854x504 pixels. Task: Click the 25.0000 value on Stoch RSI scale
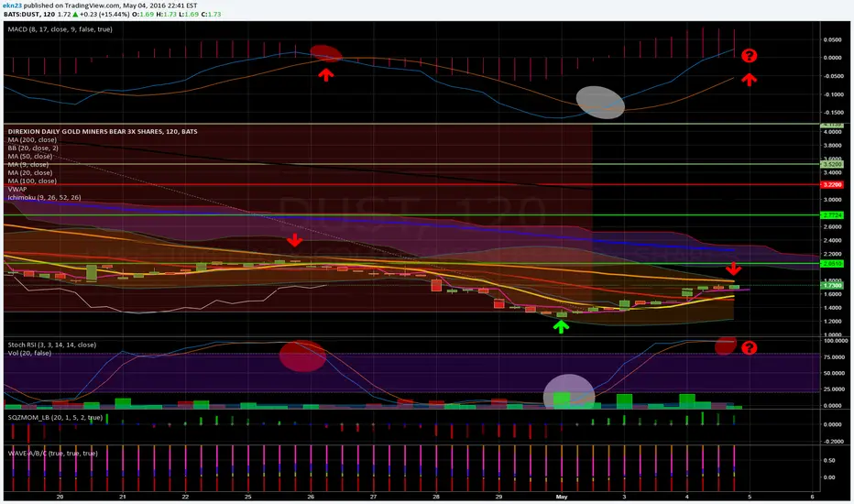pyautogui.click(x=834, y=389)
